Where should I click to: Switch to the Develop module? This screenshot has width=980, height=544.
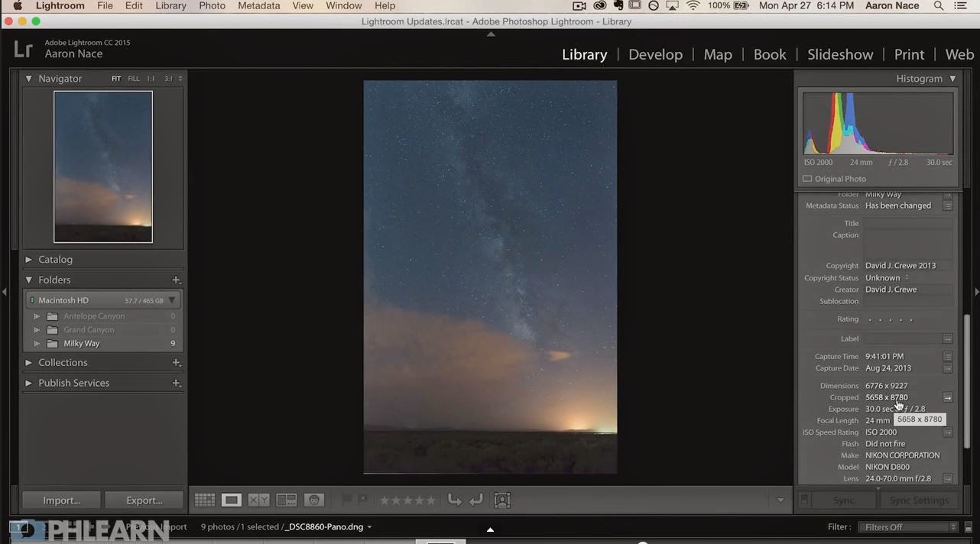[655, 53]
